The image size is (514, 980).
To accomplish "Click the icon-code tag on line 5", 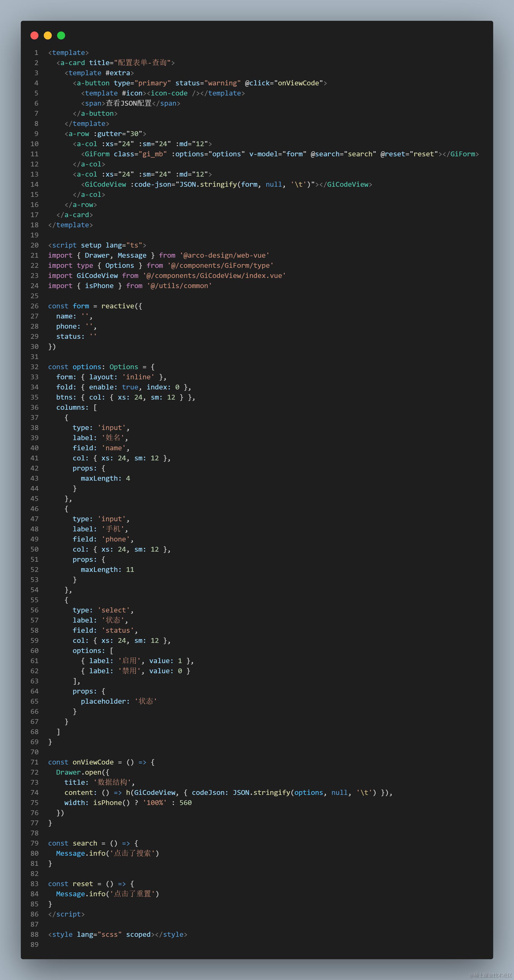I will click(169, 93).
